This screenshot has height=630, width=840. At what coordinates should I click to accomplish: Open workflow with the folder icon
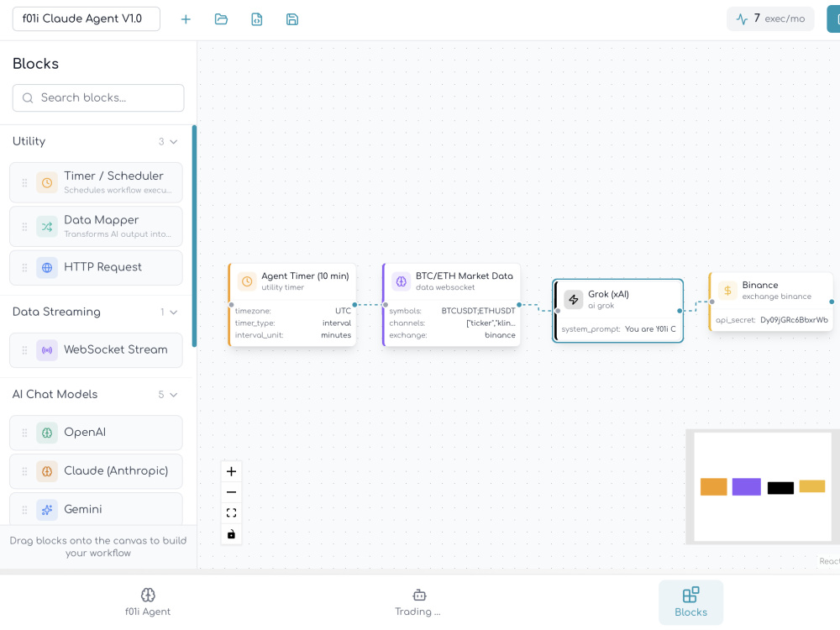click(221, 19)
